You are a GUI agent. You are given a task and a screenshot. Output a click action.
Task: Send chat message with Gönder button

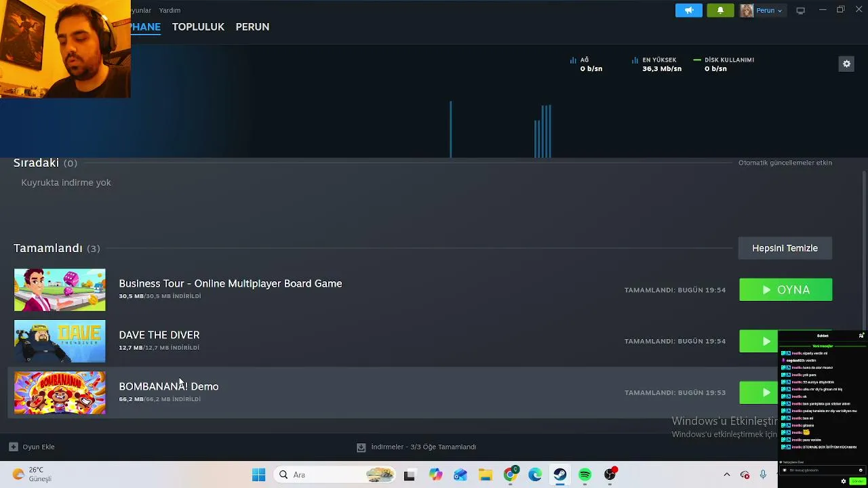pyautogui.click(x=857, y=481)
